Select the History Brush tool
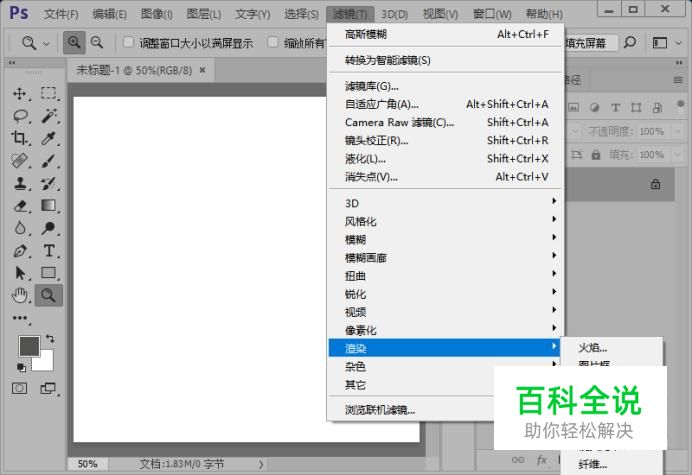 49,183
